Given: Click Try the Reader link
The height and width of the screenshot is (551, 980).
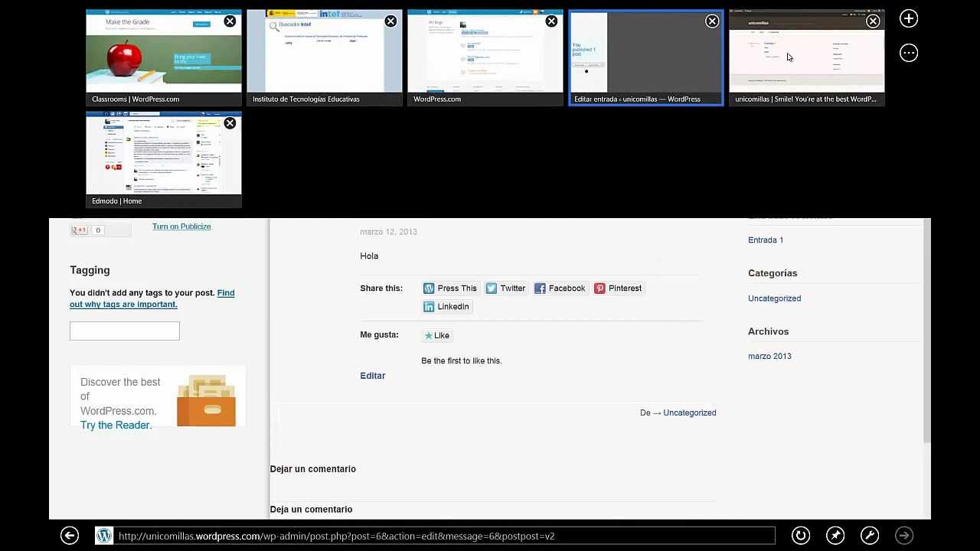Looking at the screenshot, I should coord(116,425).
